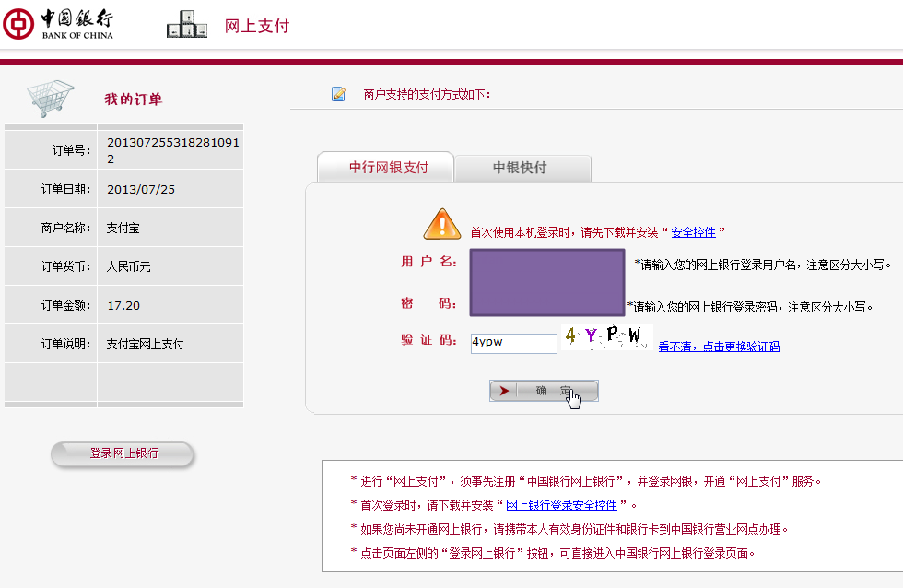The height and width of the screenshot is (588, 903).
Task: Click the 确定 confirm button
Action: tap(544, 391)
